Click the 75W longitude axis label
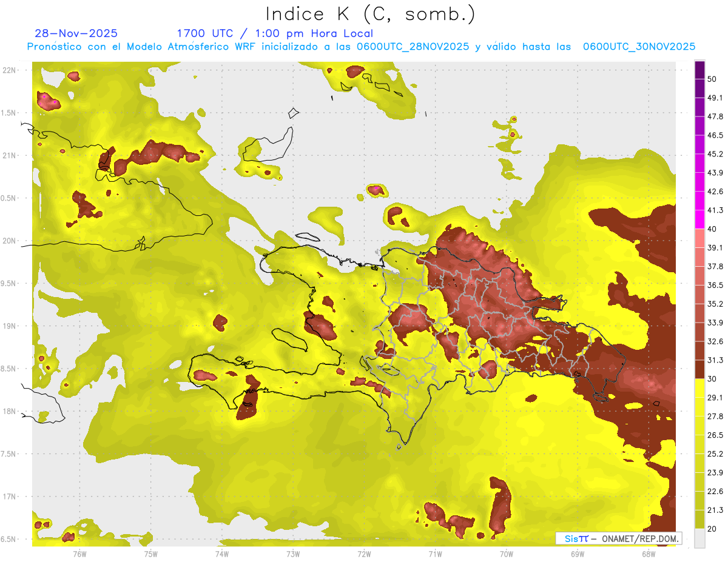 (x=151, y=554)
